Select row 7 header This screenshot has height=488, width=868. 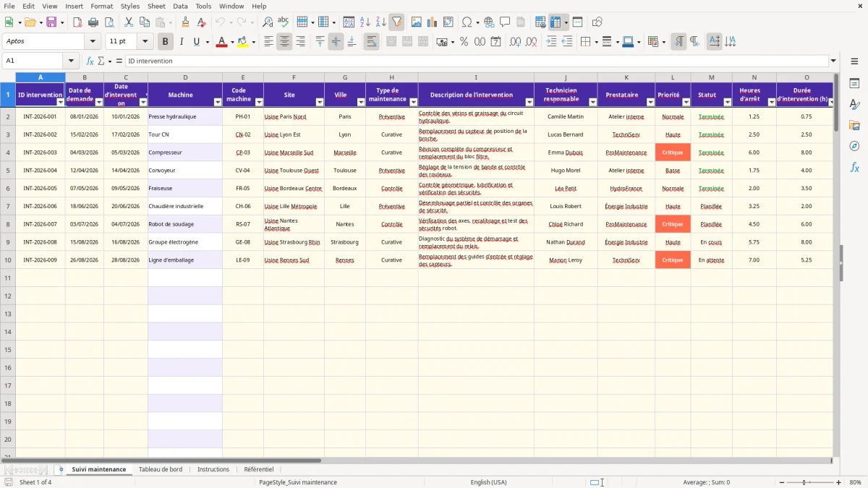point(8,206)
